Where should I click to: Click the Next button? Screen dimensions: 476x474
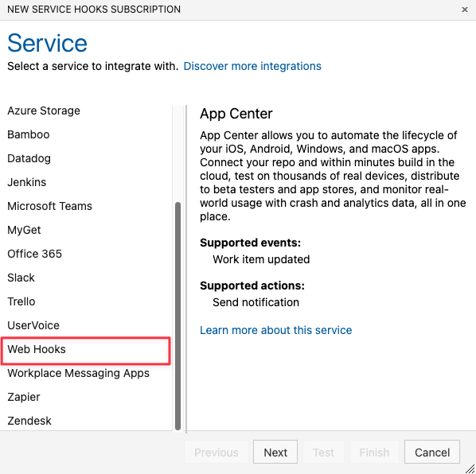(275, 453)
